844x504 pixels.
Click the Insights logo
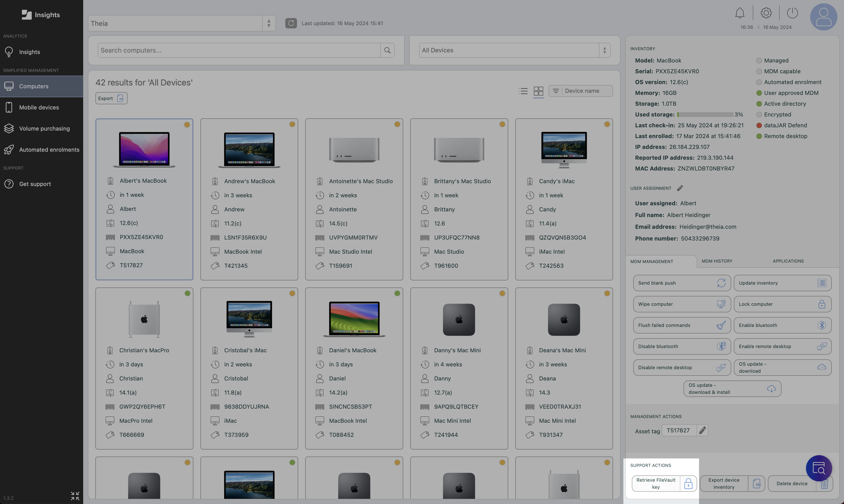(x=41, y=15)
